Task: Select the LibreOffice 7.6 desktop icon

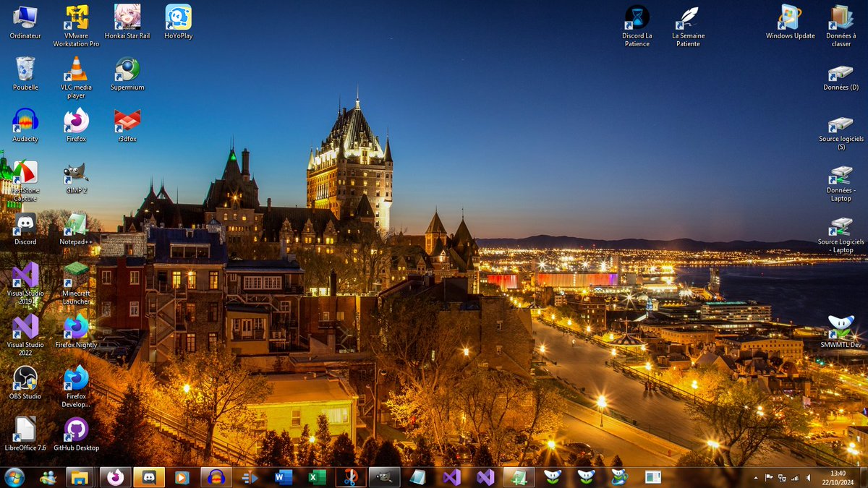Action: [25, 435]
